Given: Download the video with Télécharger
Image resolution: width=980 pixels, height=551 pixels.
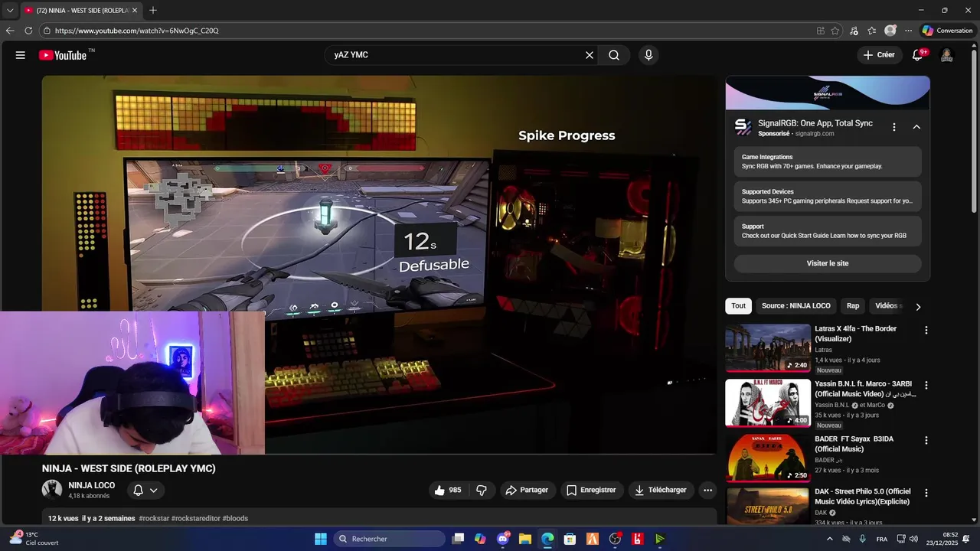Looking at the screenshot, I should tap(661, 490).
